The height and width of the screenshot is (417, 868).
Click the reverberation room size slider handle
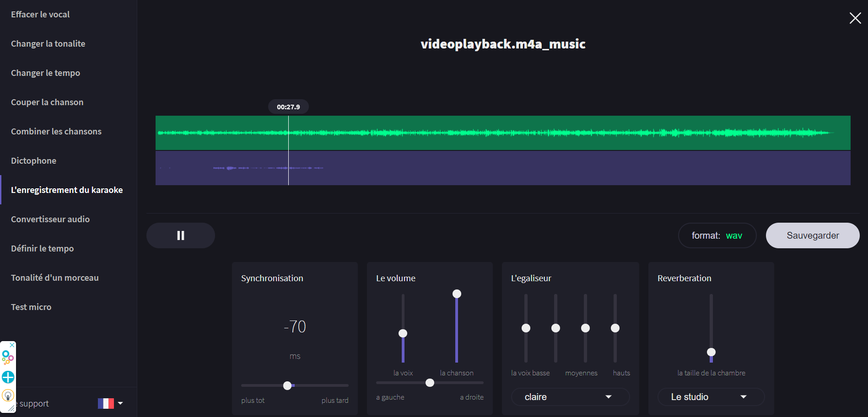coord(711,352)
